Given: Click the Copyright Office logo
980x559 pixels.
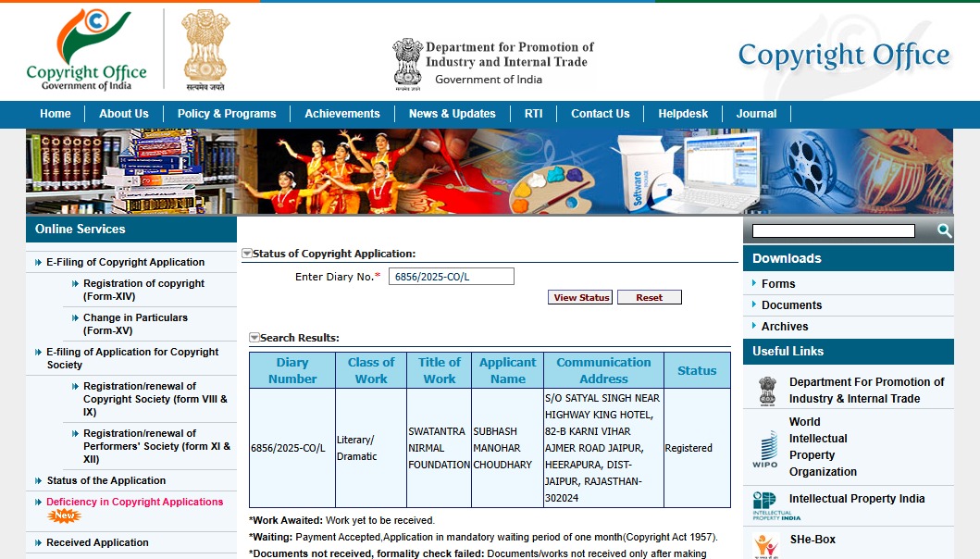Looking at the screenshot, I should coord(86,50).
